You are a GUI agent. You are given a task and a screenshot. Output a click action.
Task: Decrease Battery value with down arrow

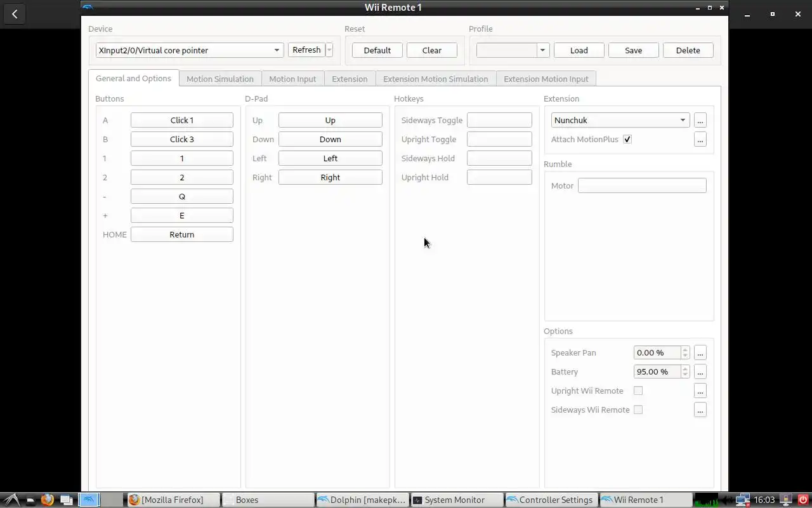pyautogui.click(x=685, y=375)
